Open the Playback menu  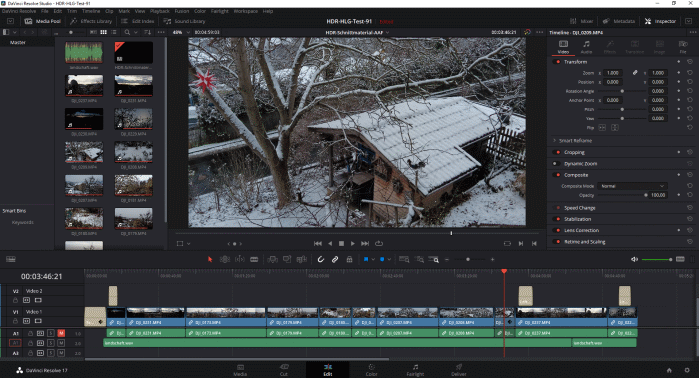tap(160, 11)
